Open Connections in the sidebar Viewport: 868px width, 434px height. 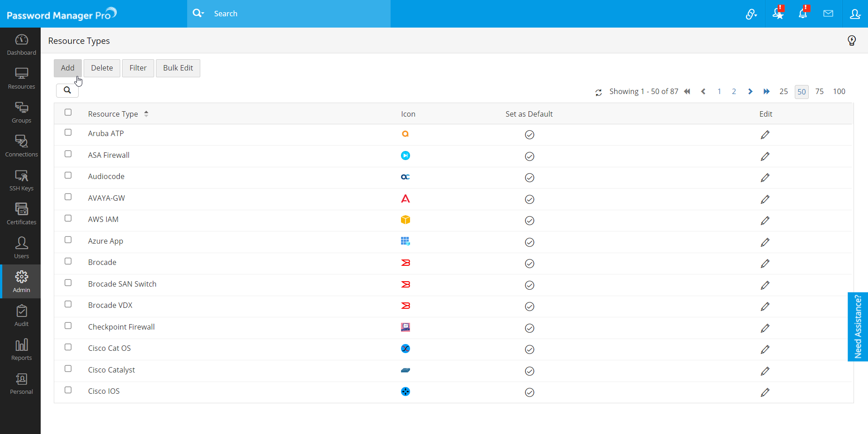pos(21,146)
